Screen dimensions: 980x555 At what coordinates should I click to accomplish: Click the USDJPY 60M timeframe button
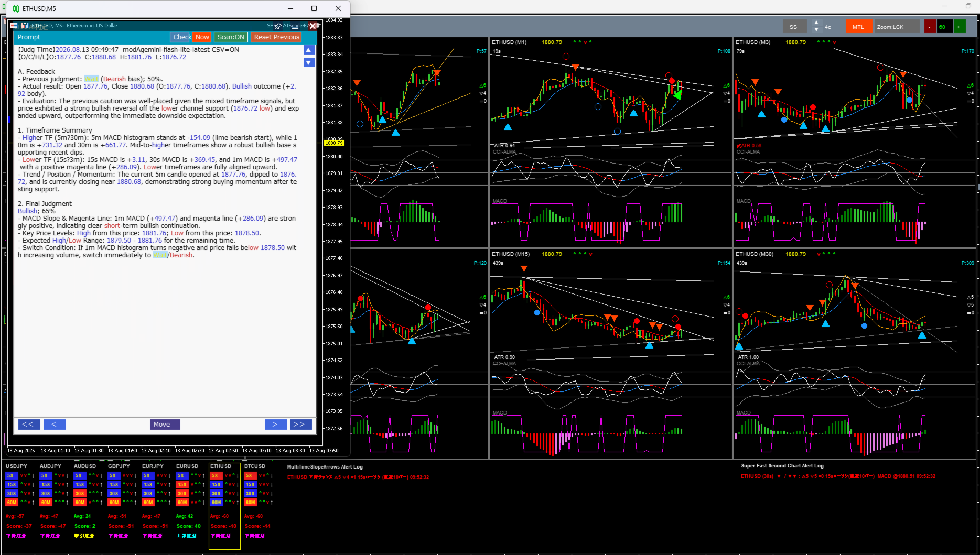12,503
